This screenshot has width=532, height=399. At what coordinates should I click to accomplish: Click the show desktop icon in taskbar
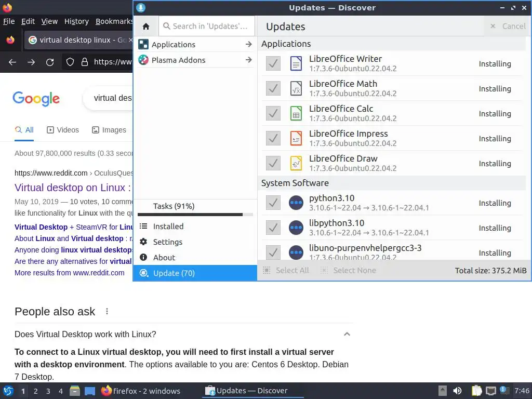pyautogui.click(x=90, y=391)
